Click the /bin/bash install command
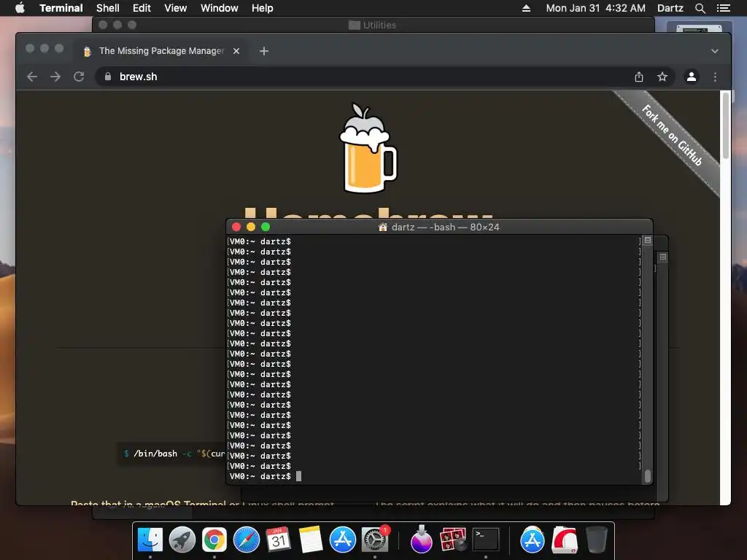The image size is (747, 560). click(x=172, y=454)
